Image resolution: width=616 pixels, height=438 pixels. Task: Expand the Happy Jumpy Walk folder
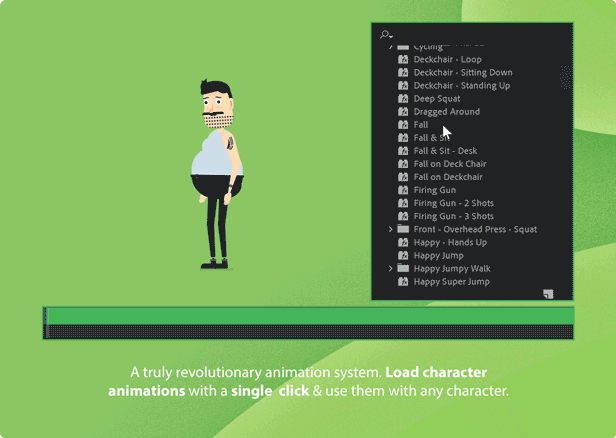click(x=390, y=268)
